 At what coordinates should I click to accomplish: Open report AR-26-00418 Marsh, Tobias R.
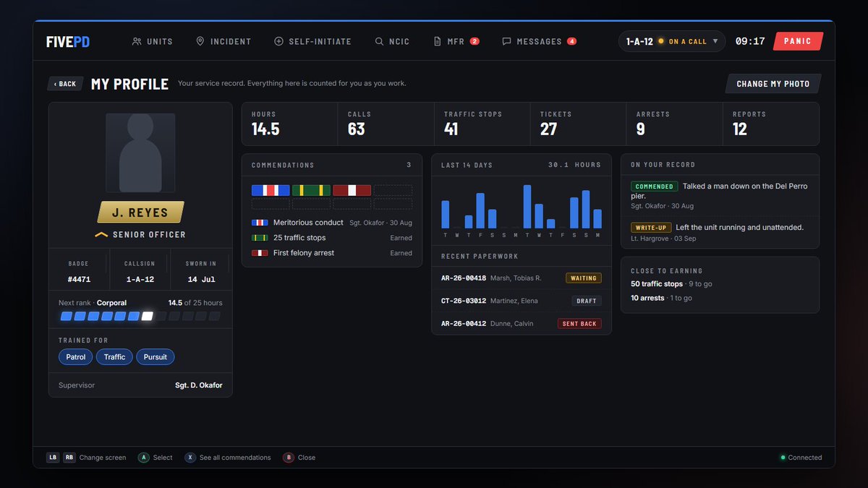click(x=522, y=278)
